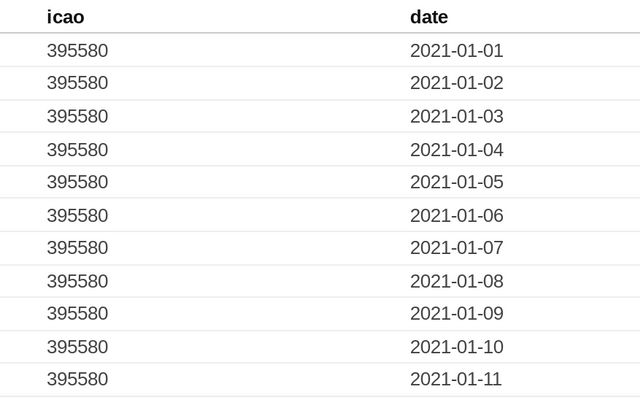Select the 2021-01-02 date cell
This screenshot has width=640, height=400.
click(x=456, y=83)
